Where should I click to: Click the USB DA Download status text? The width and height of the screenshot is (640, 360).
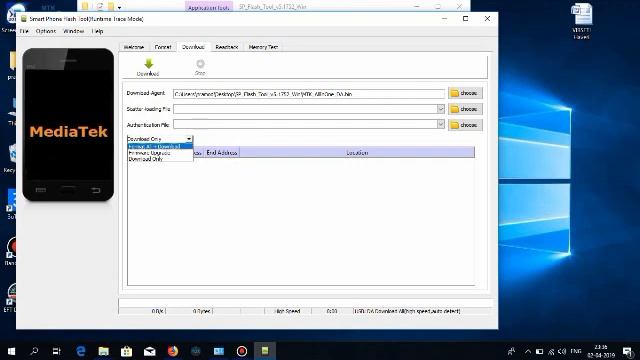click(x=407, y=311)
